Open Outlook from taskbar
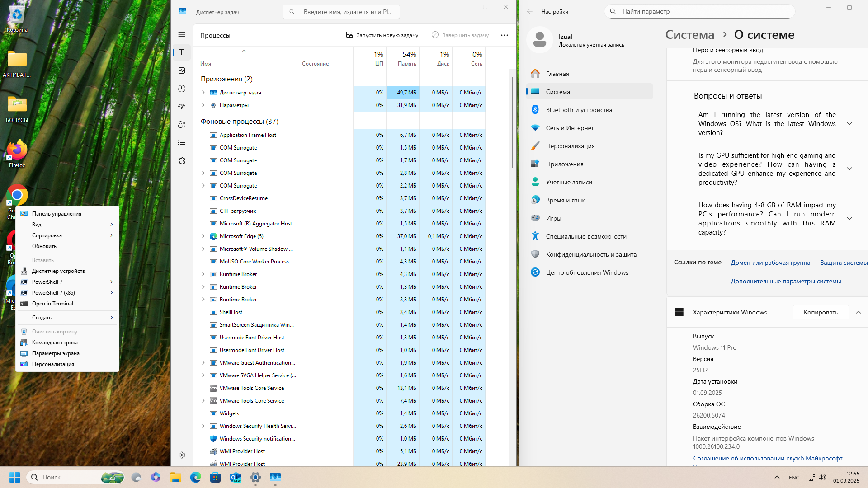The height and width of the screenshot is (488, 868). pos(236,477)
